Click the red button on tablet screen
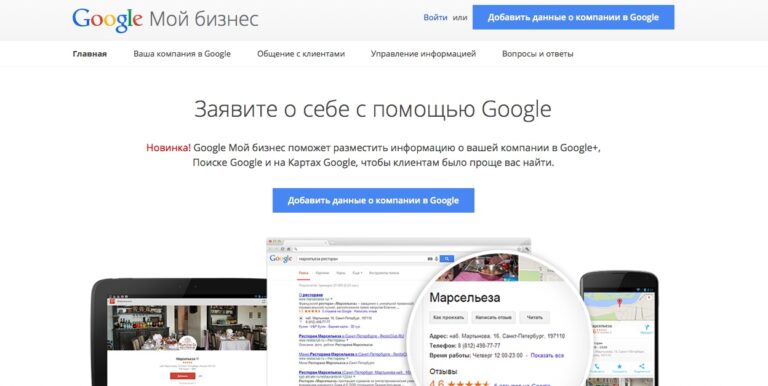 183,376
